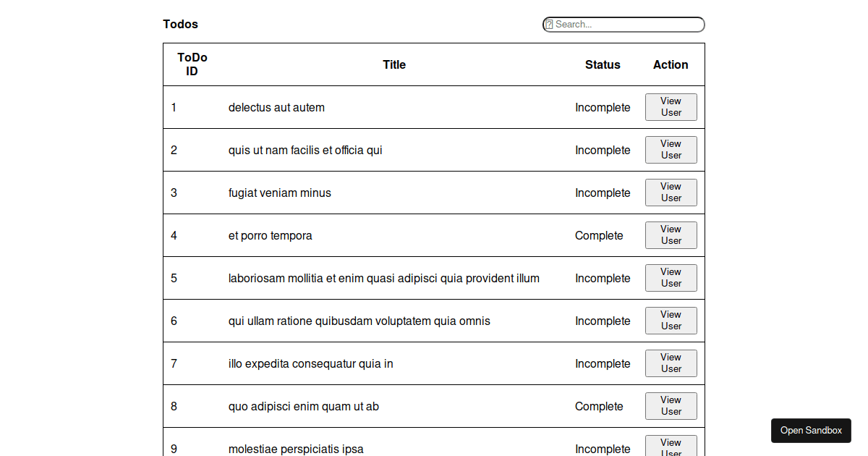The image size is (868, 456).
Task: Click View User for todo 7
Action: pyautogui.click(x=671, y=363)
